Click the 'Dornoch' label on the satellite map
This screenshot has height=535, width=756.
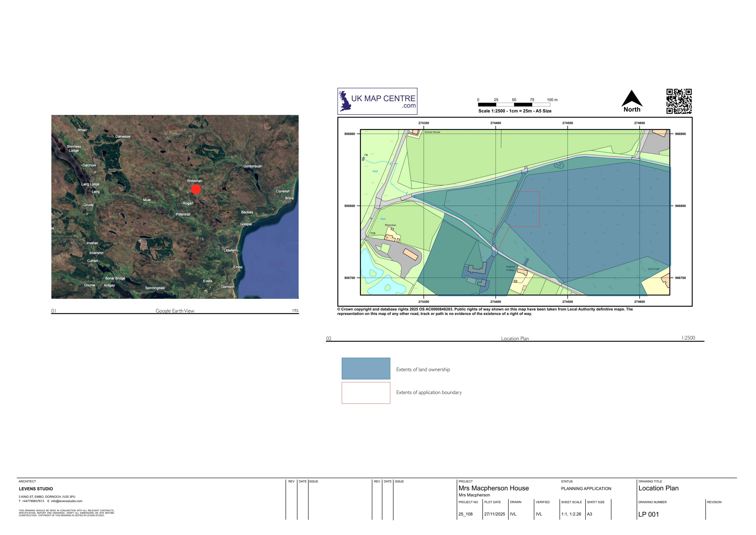coord(228,287)
